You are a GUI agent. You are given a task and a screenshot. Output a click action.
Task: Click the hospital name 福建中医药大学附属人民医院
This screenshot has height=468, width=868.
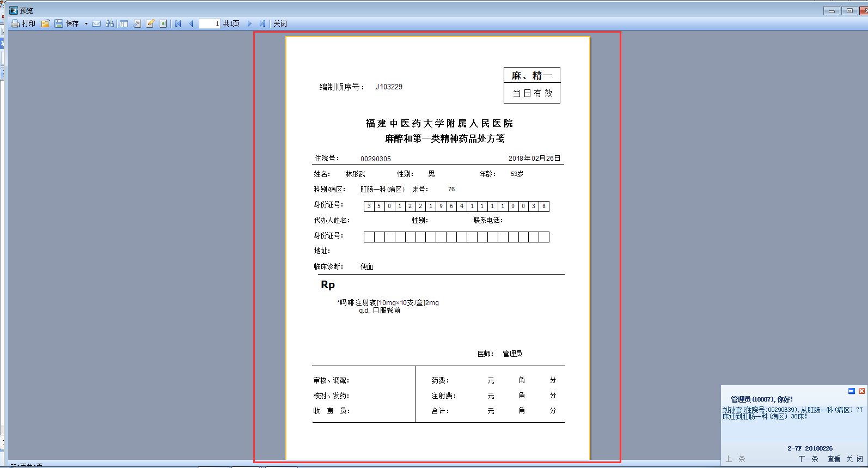[x=439, y=123]
